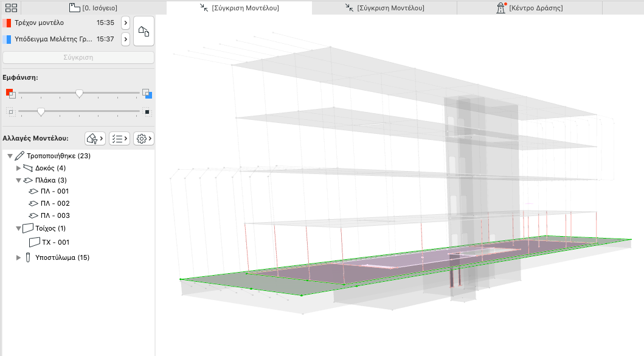Click the Πλάκα slab group icon

(28, 180)
